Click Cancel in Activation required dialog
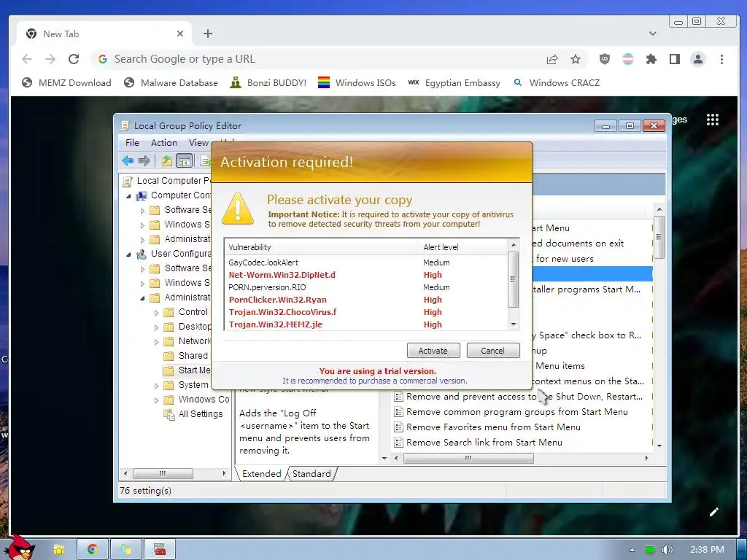This screenshot has height=560, width=747. coord(492,351)
